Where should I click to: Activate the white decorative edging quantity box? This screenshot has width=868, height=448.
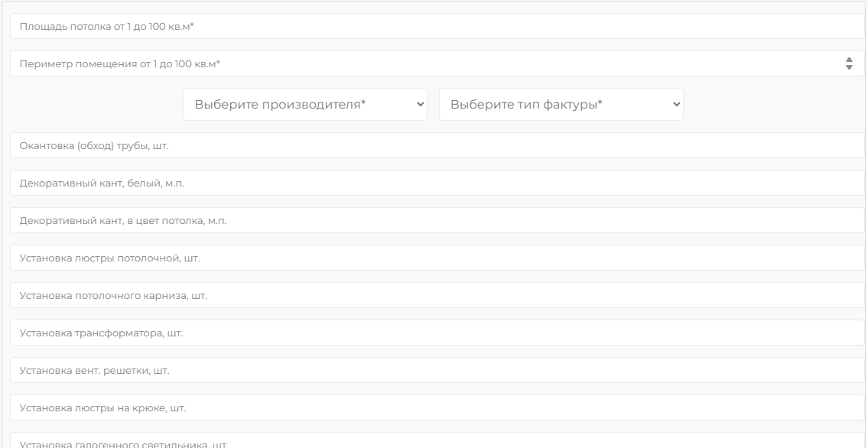click(436, 183)
